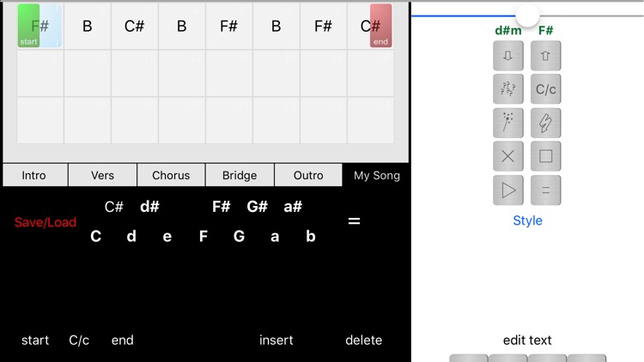Click the blue Style link
Image resolution: width=644 pixels, height=362 pixels.
[x=527, y=220]
